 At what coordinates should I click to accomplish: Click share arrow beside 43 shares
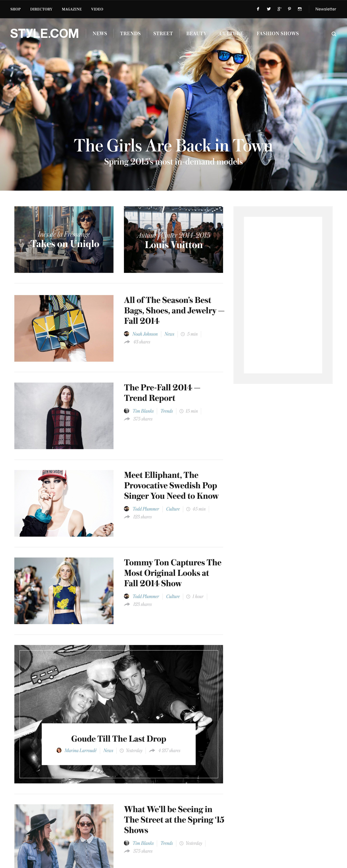pos(127,342)
